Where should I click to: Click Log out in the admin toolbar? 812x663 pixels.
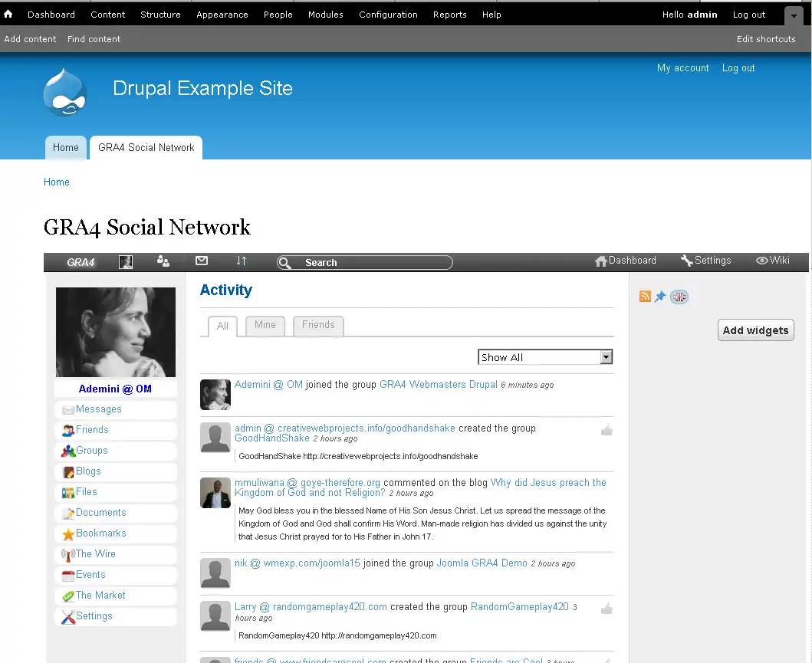pyautogui.click(x=749, y=15)
